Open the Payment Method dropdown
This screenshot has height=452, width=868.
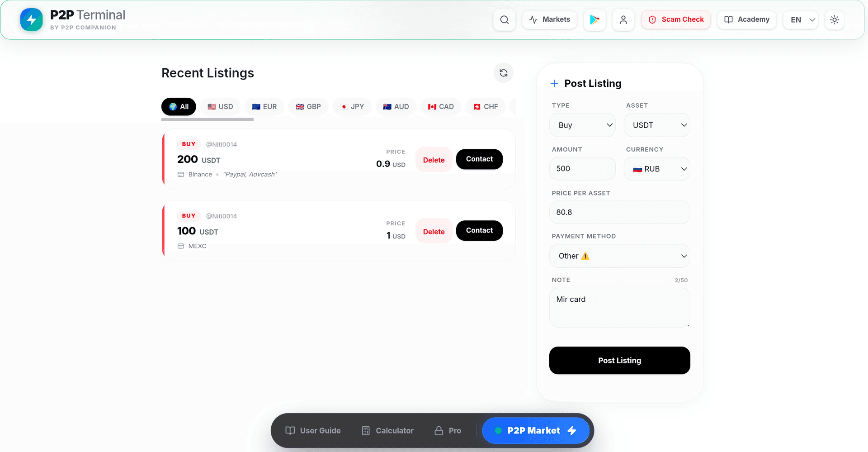click(620, 256)
